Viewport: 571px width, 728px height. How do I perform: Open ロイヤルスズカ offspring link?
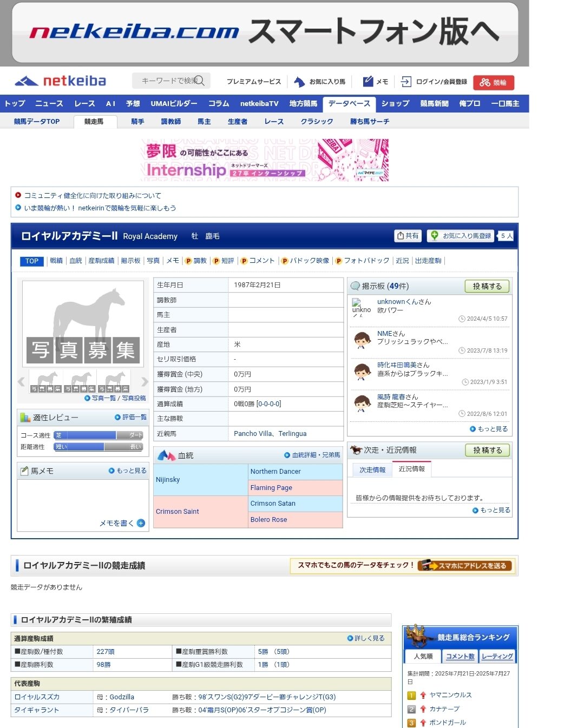coord(37,697)
